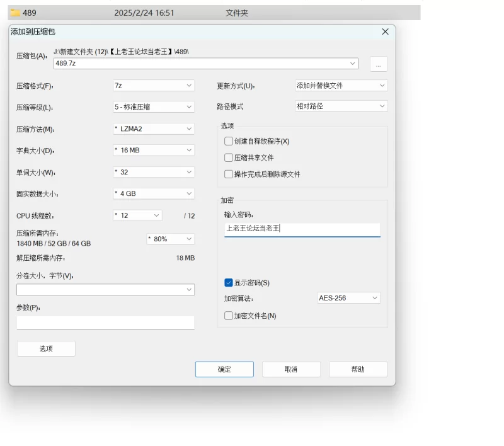Open the 单词大小 32 dropdown

[154, 172]
